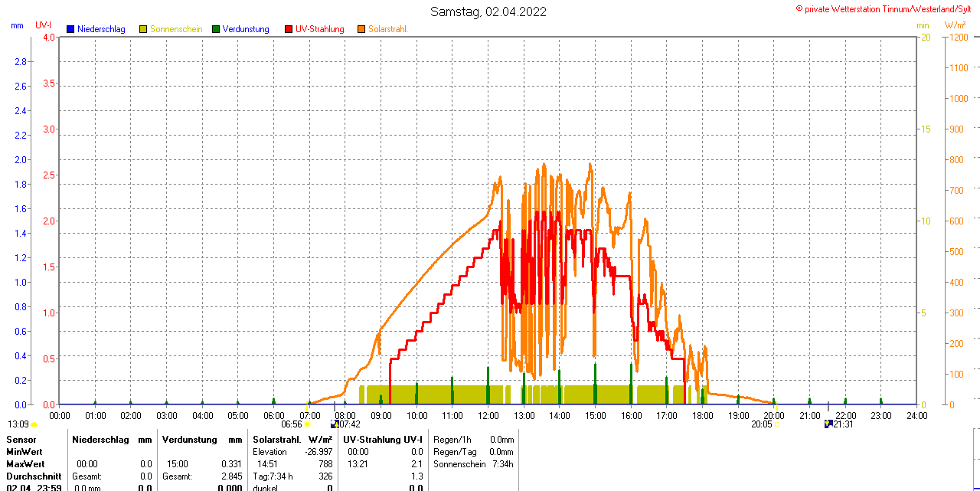Viewport: 980px width, 491px height.
Task: Click the sunrise icon at 06:56
Action: [x=307, y=424]
